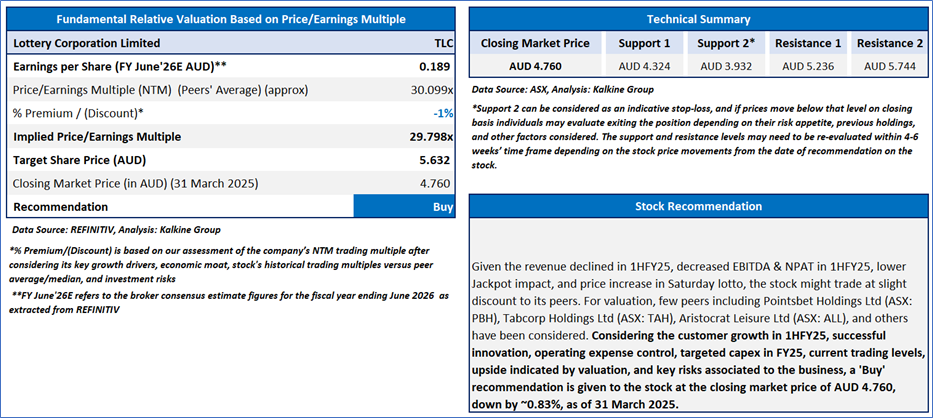
Task: Click the Resistance 1 column header
Action: (809, 43)
